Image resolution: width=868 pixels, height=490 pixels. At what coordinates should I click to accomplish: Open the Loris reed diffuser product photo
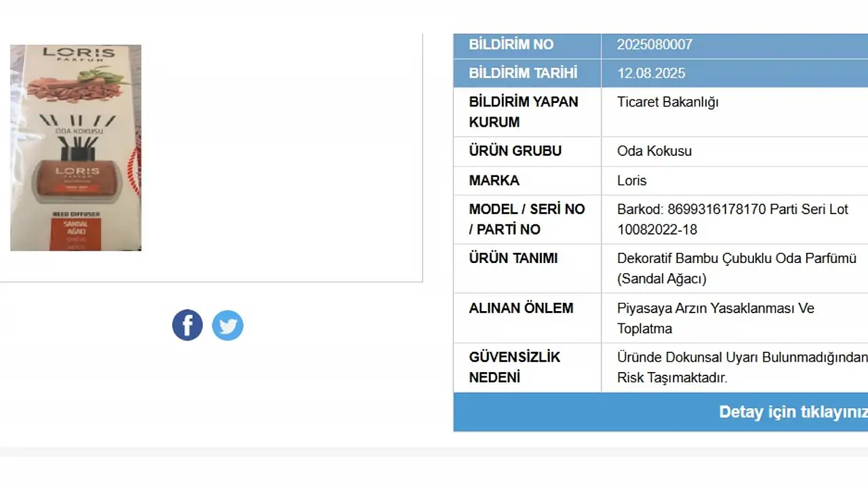pos(76,148)
